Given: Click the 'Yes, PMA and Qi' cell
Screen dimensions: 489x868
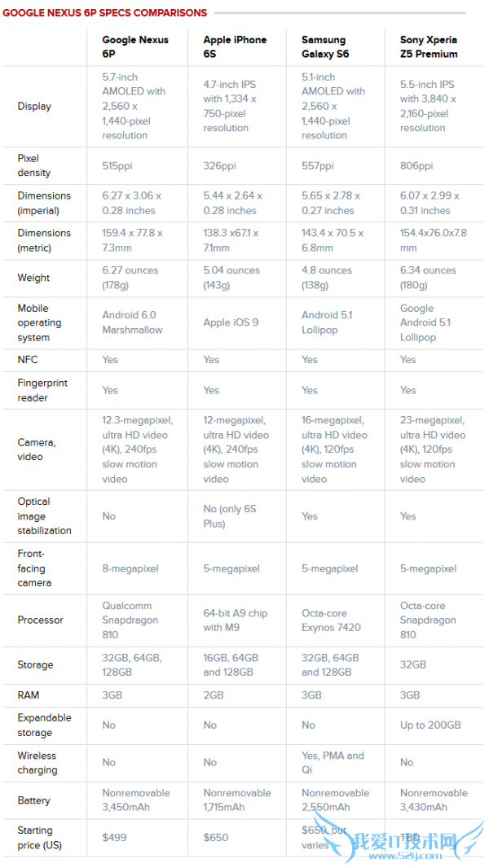Looking at the screenshot, I should [x=333, y=762].
